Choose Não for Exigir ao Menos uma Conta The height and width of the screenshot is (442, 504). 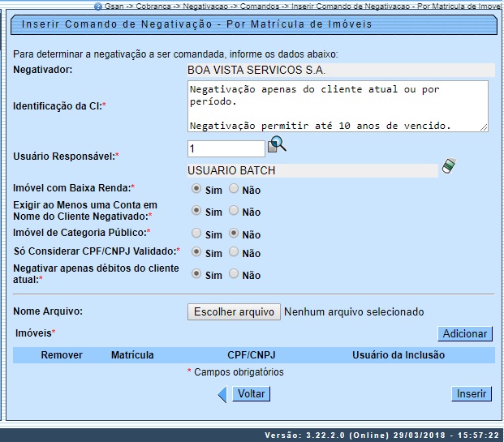[234, 211]
